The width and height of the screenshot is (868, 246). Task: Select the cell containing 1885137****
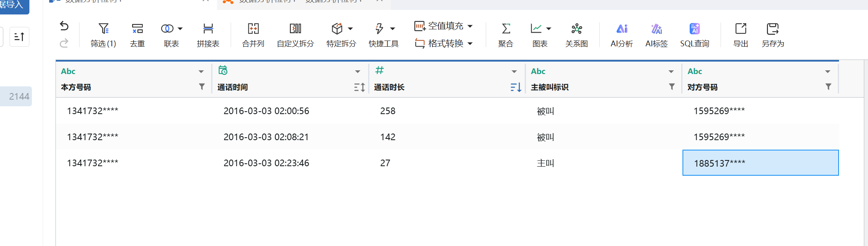pyautogui.click(x=760, y=163)
